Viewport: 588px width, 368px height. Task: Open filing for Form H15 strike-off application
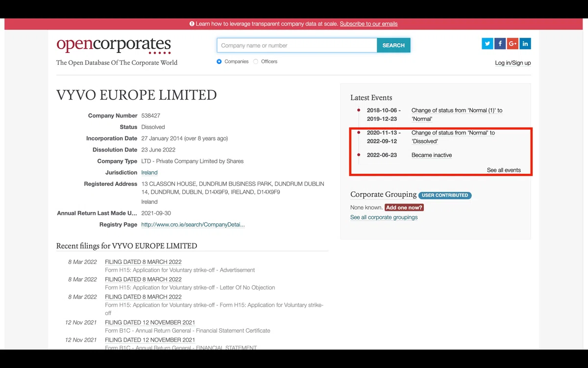143,297
